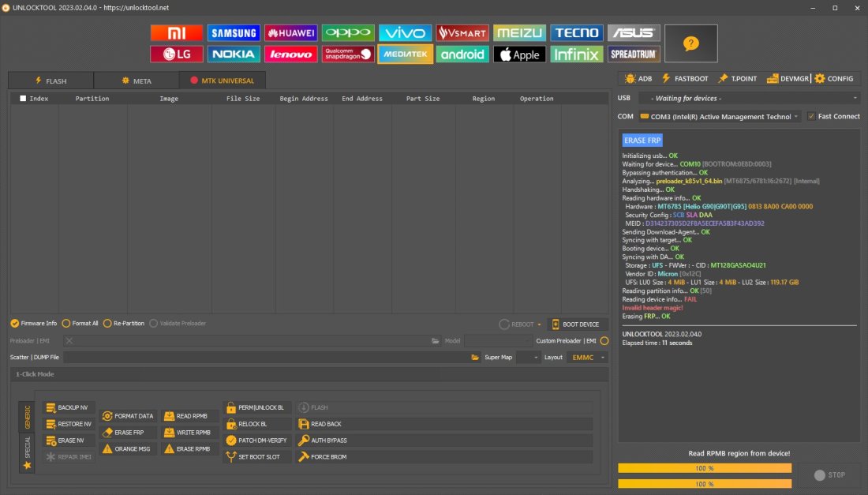
Task: Select the Meizu brand logo
Action: tap(519, 32)
